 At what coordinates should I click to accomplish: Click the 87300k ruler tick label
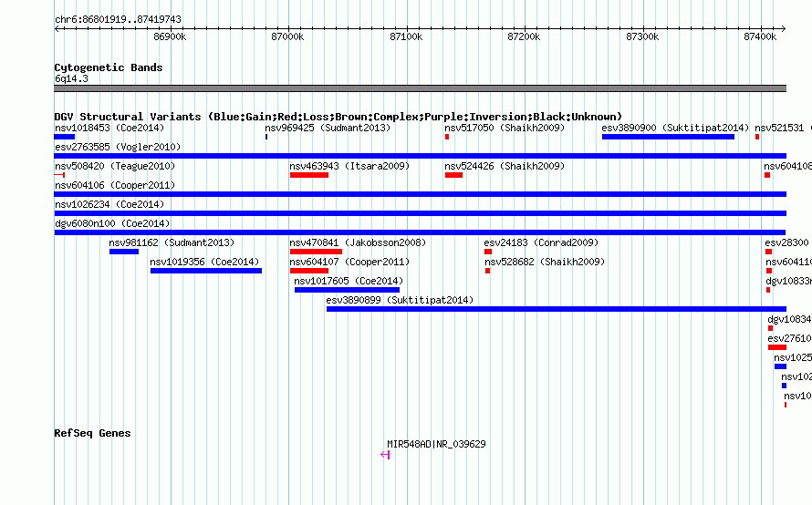click(x=642, y=36)
